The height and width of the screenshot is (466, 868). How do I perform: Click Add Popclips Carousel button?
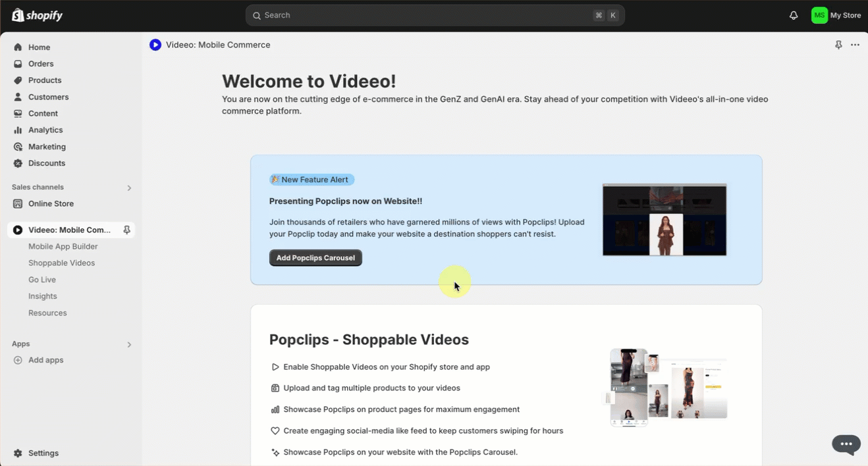(x=315, y=258)
